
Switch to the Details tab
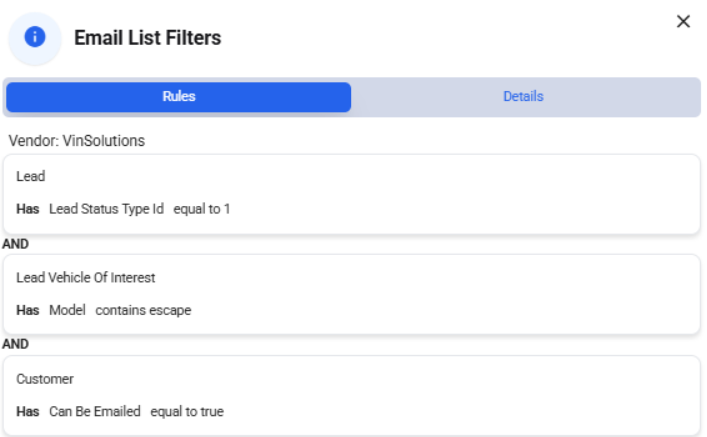[x=523, y=97]
